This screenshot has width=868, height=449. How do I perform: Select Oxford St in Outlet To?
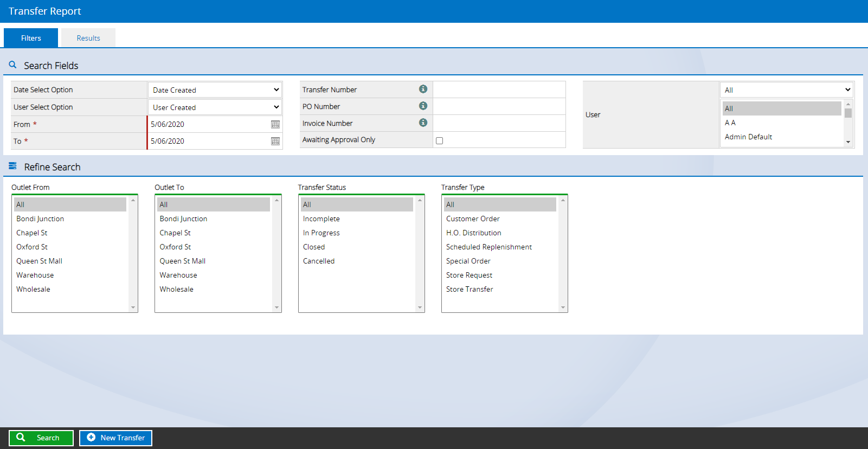click(214, 247)
